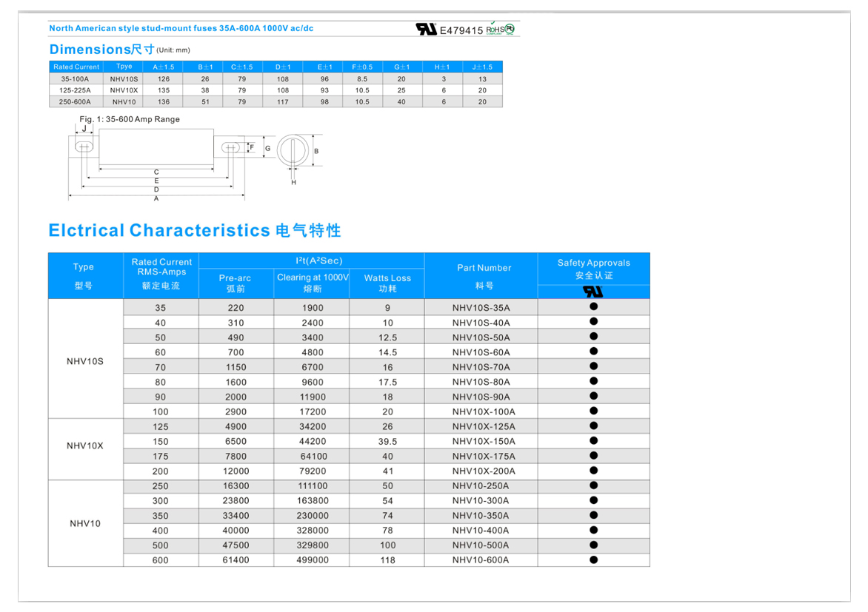Click part number 'NHV10X-150A'
868x612 pixels.
[484, 442]
